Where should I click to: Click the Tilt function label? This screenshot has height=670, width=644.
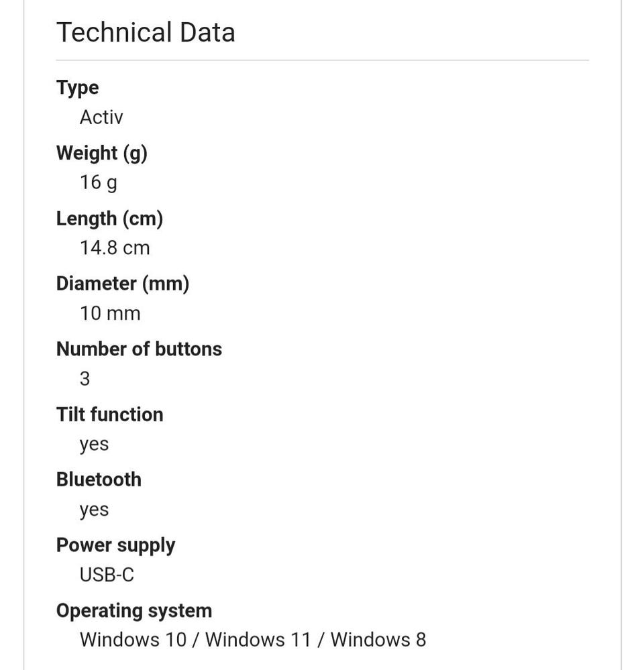click(109, 414)
